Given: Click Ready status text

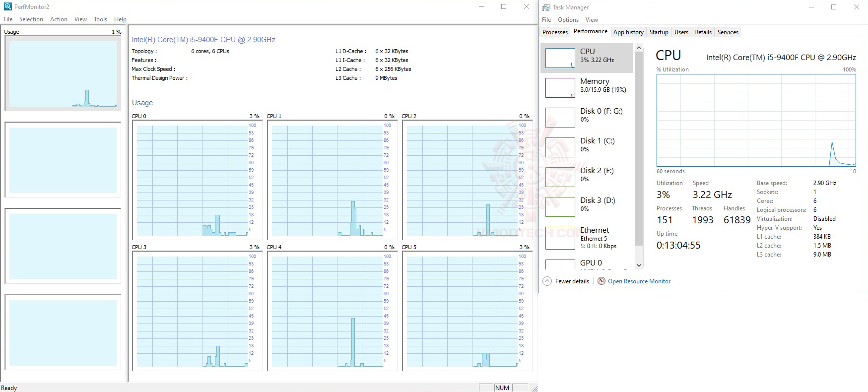Looking at the screenshot, I should point(9,388).
